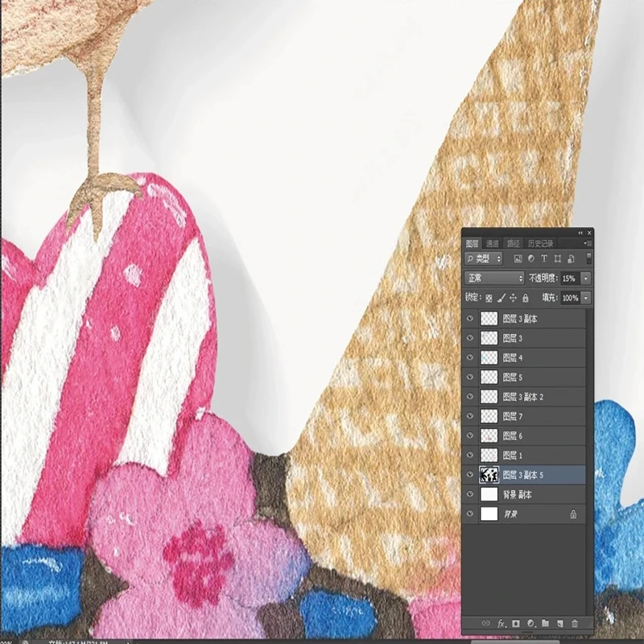Filter layers by type (T) icon
Image resolution: width=644 pixels, height=644 pixels.
(544, 258)
